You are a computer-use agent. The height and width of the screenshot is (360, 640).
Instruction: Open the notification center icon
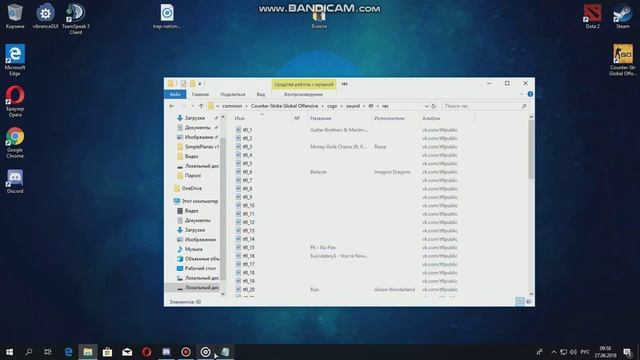pos(627,352)
